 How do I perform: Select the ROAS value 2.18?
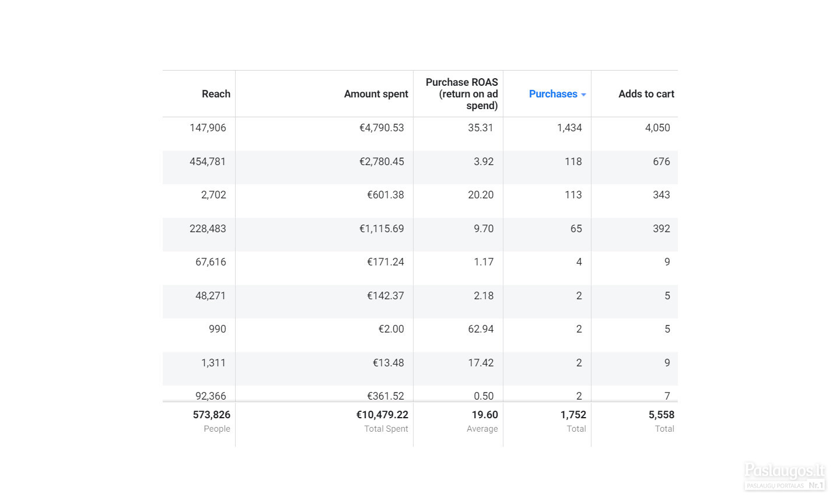pos(484,296)
